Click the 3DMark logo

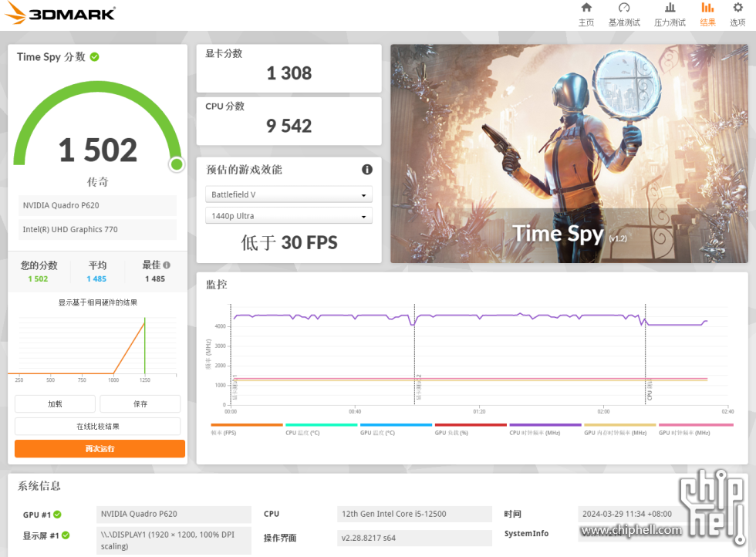(x=60, y=13)
